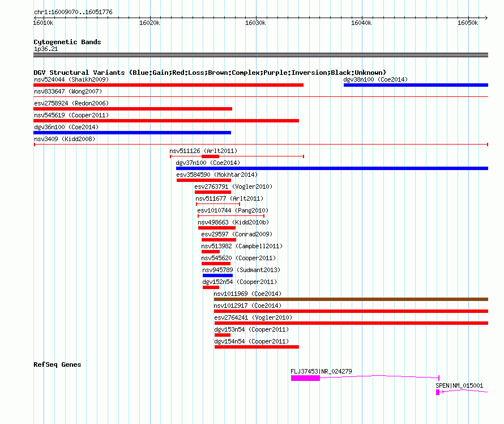Click the blue dgv38n100 gain bar
This screenshot has width=504, height=424.
point(416,85)
